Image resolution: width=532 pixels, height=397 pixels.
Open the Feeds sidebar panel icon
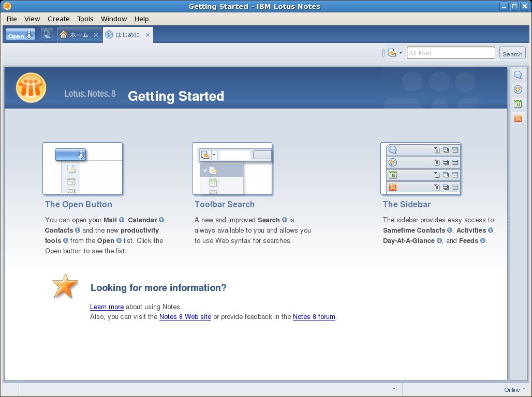518,118
